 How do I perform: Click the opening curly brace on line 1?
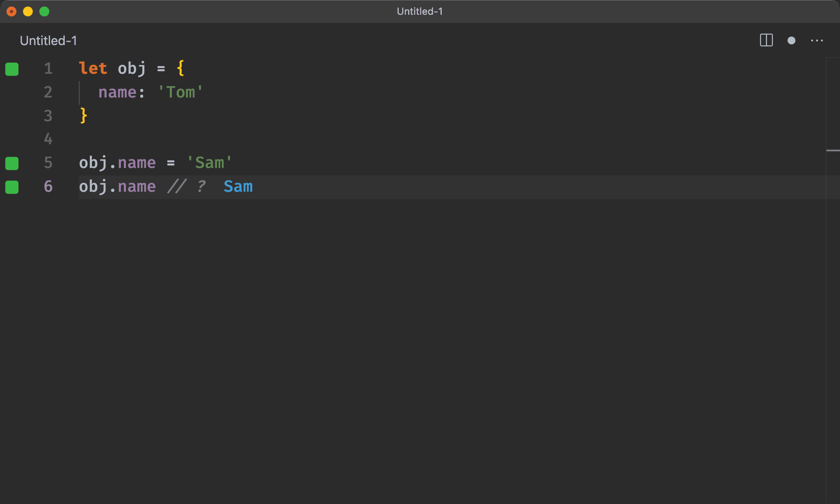[x=180, y=68]
